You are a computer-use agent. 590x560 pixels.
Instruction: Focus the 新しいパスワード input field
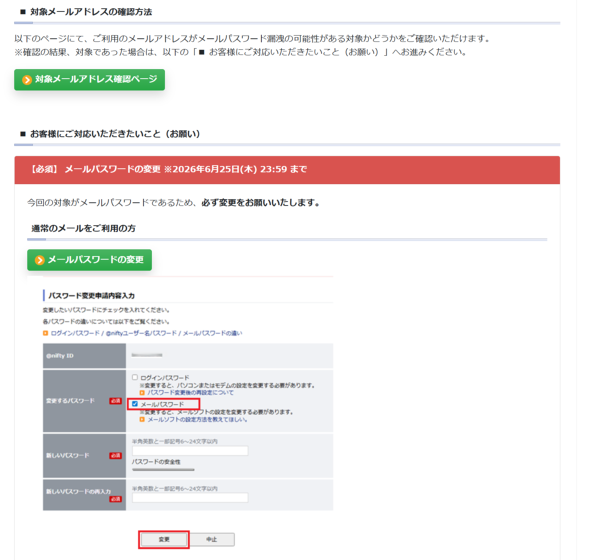click(190, 450)
